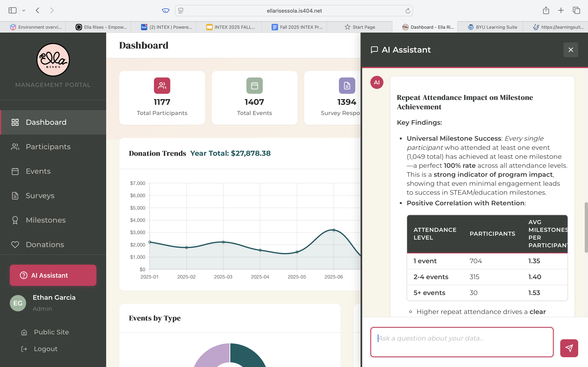Open Surveys via the document icon
The image size is (588, 367).
click(15, 196)
